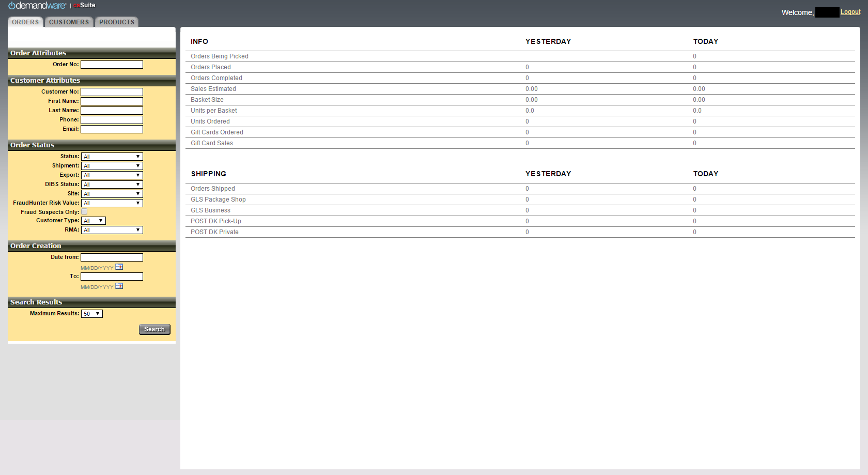868x475 pixels.
Task: Select the ORDERS tab
Action: [x=25, y=22]
